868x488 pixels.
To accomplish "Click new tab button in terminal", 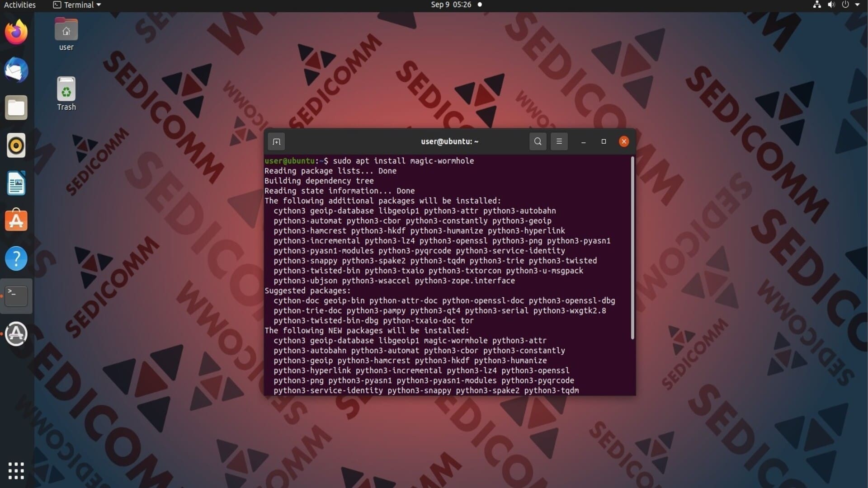I will point(277,141).
